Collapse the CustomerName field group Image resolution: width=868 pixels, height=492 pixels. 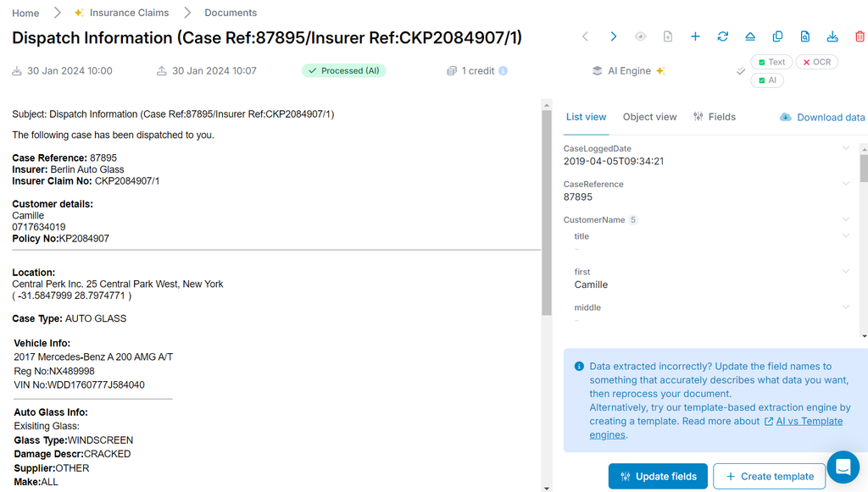point(845,219)
